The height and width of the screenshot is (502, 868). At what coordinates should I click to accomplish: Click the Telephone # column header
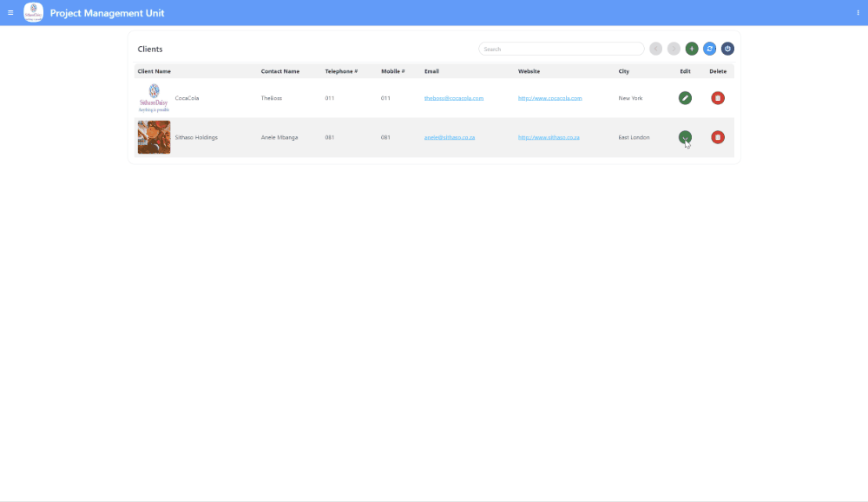coord(341,71)
